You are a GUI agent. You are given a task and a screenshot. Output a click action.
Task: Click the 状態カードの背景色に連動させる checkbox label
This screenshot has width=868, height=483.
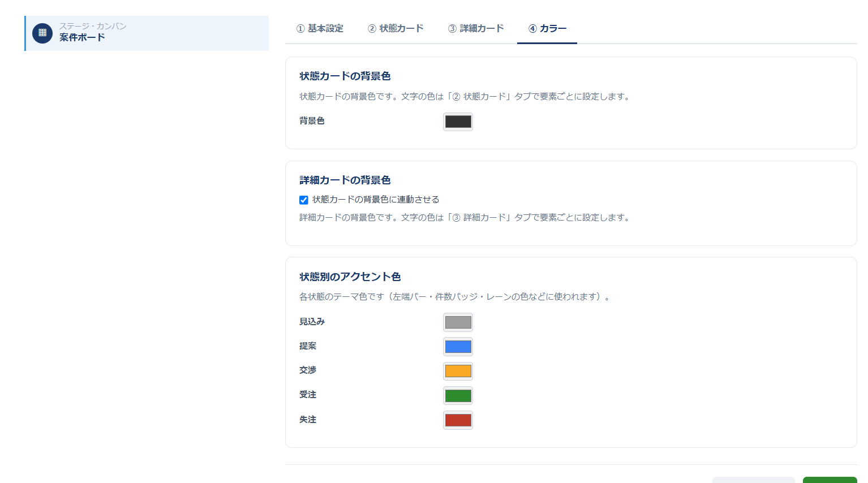(376, 200)
